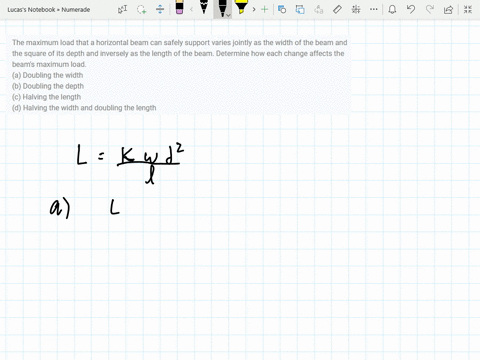Open the more options ellipsis menu
This screenshot has height=360, width=480.
[x=374, y=9]
